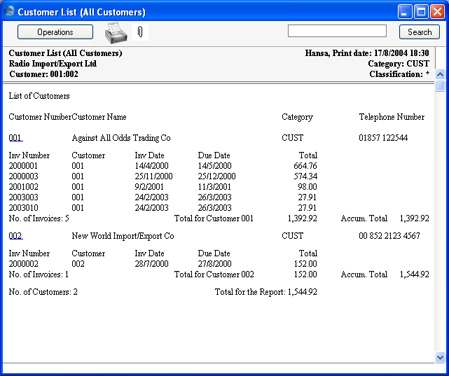Minimize the Customer List window
Viewport: 449px width, 376px height.
coord(405,12)
